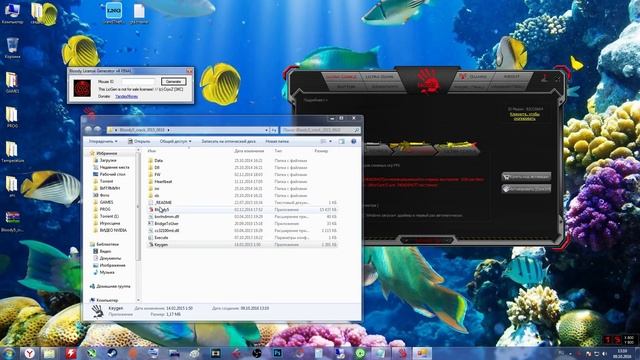Open the Корзина recycle bin desktop icon
Screen dimensions: 640x360
pyautogui.click(x=12, y=48)
